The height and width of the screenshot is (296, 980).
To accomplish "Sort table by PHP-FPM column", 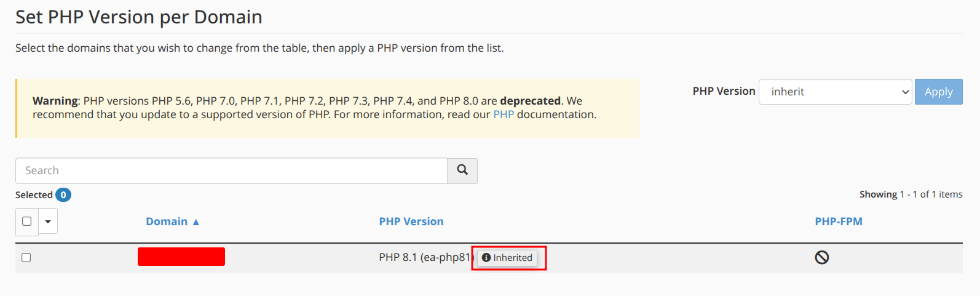I will [838, 222].
